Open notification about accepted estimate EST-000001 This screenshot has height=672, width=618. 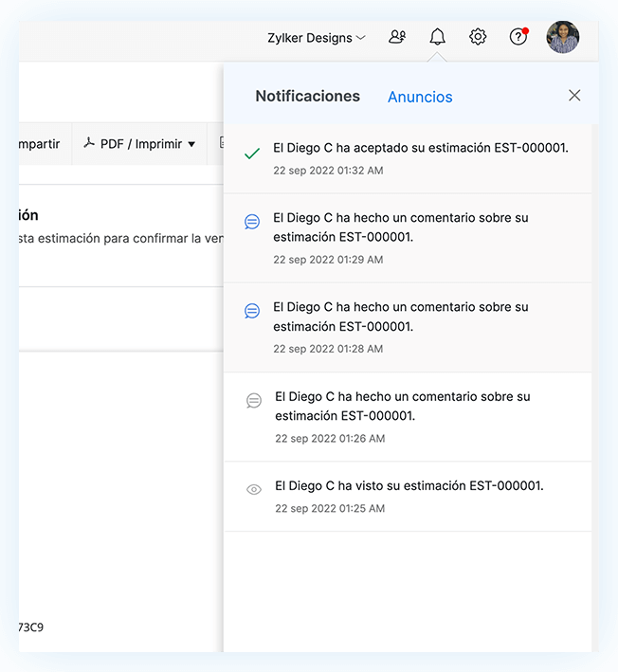(408, 159)
